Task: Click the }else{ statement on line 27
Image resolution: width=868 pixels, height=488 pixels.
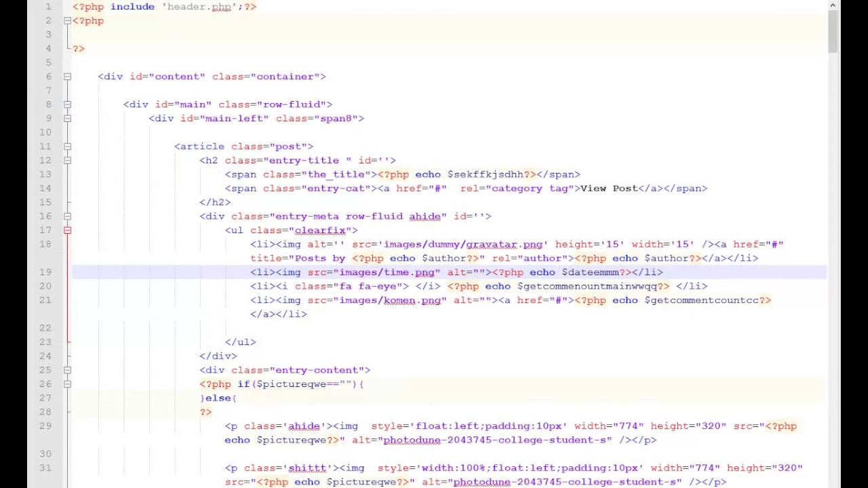Action: pyautogui.click(x=218, y=398)
